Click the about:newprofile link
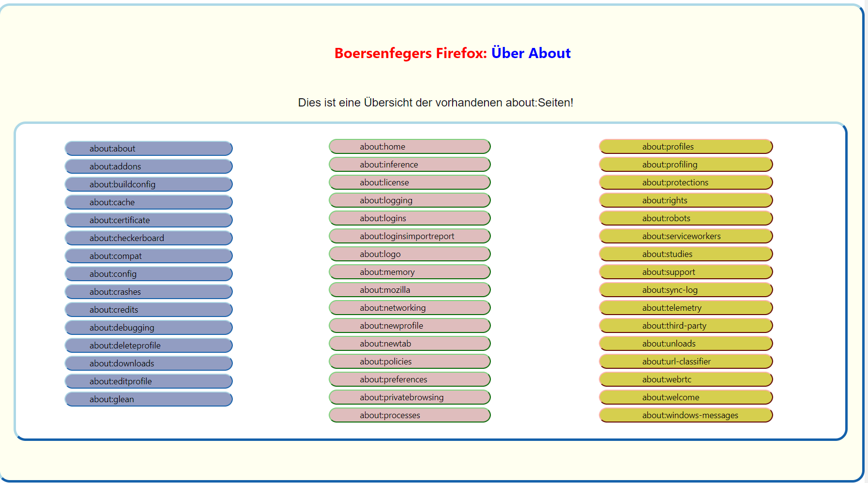 tap(410, 326)
